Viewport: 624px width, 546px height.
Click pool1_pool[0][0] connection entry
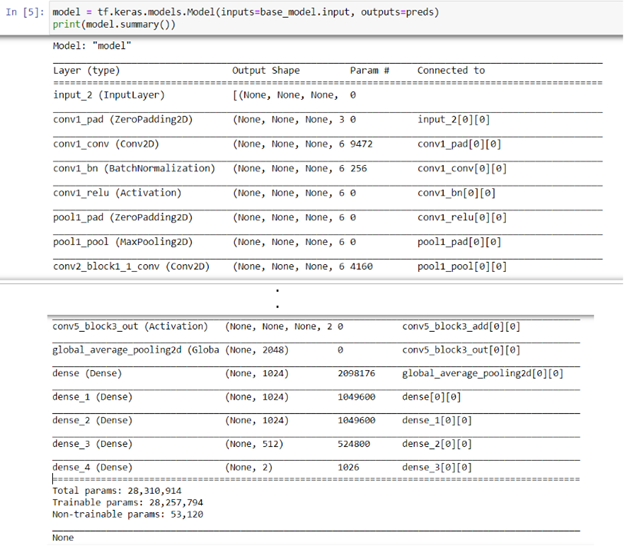tap(462, 267)
